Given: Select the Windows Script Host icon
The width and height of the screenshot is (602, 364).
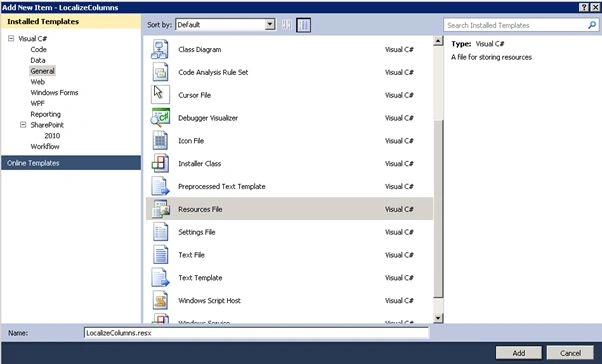Looking at the screenshot, I should 160,300.
